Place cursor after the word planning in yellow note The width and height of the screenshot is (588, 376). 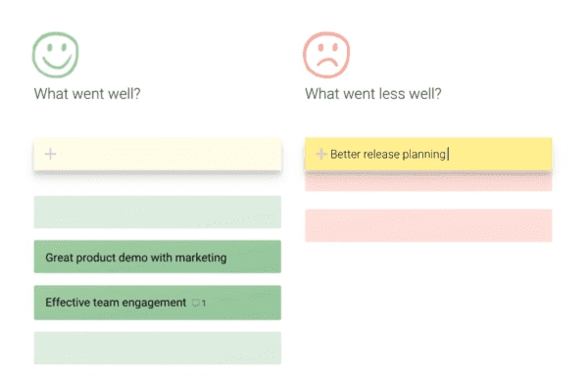[x=448, y=155]
